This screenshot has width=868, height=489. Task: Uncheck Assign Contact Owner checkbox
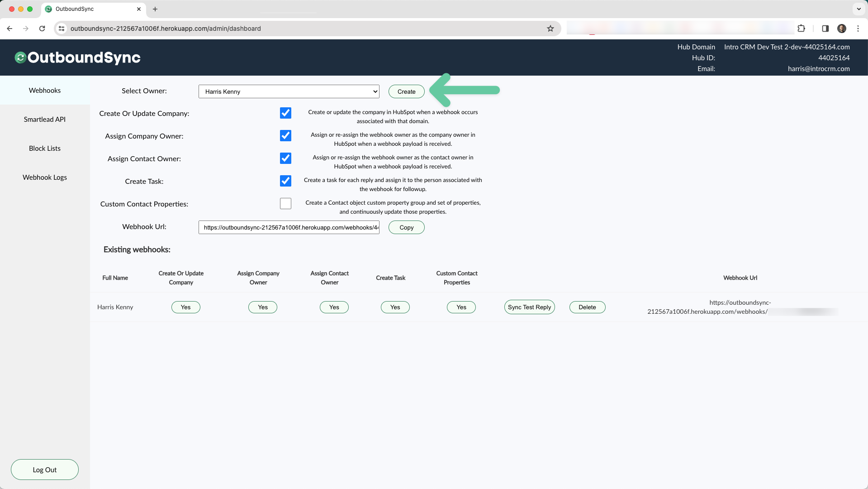tap(285, 158)
